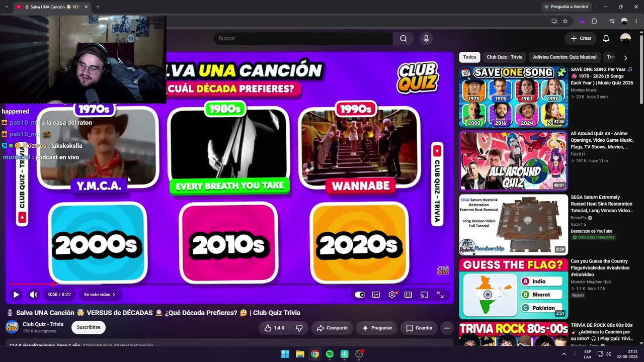The width and height of the screenshot is (644, 362).
Task: Toggle the autoplay switch in the player
Action: point(360,295)
